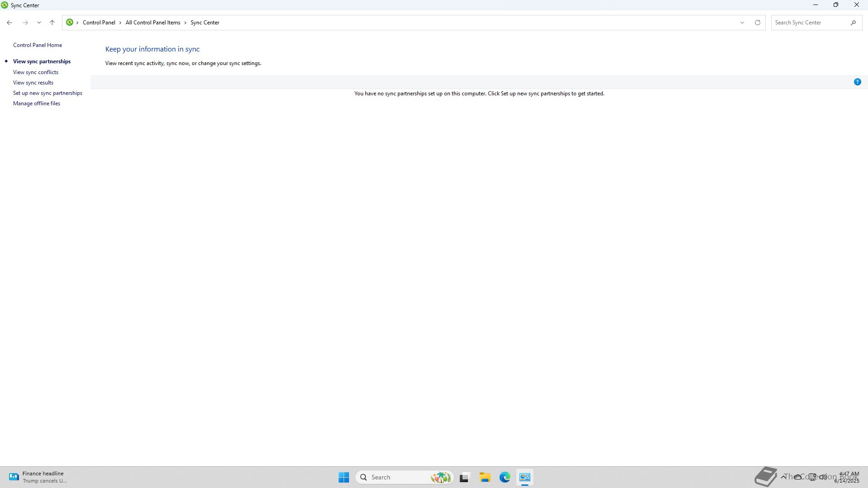Launch Microsoft Edge from the taskbar
Viewport: 868px width, 488px height.
(x=505, y=477)
